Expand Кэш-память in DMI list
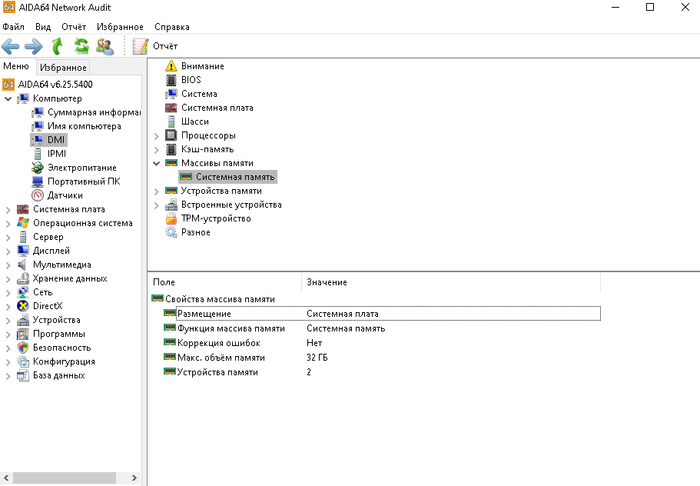 (x=156, y=150)
